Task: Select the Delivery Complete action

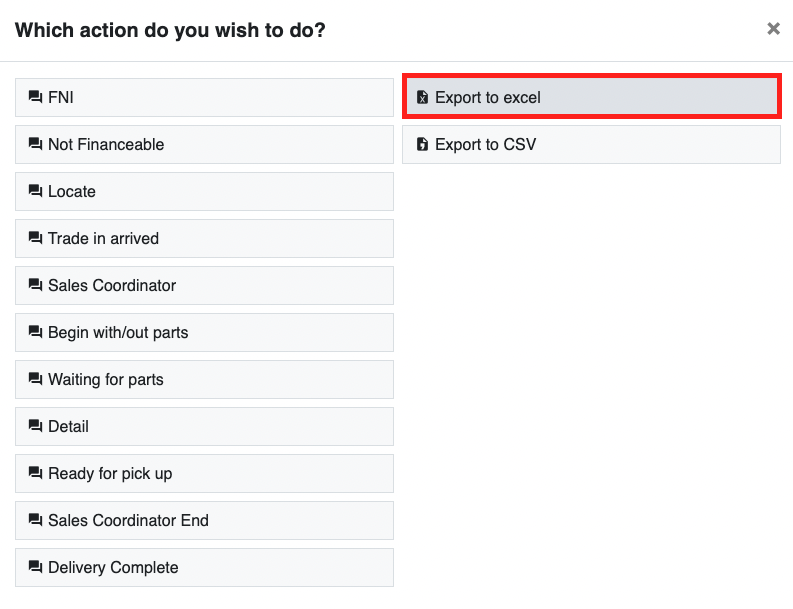Action: (204, 568)
